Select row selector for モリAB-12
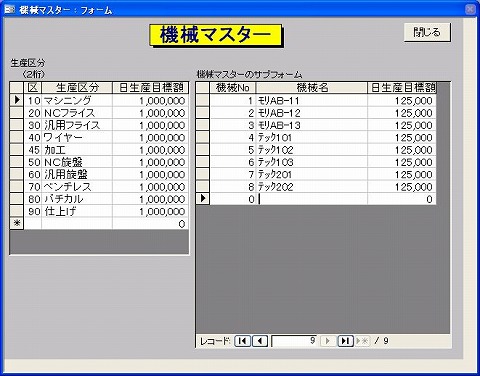Viewport: 480px width, 376px height. click(x=203, y=113)
